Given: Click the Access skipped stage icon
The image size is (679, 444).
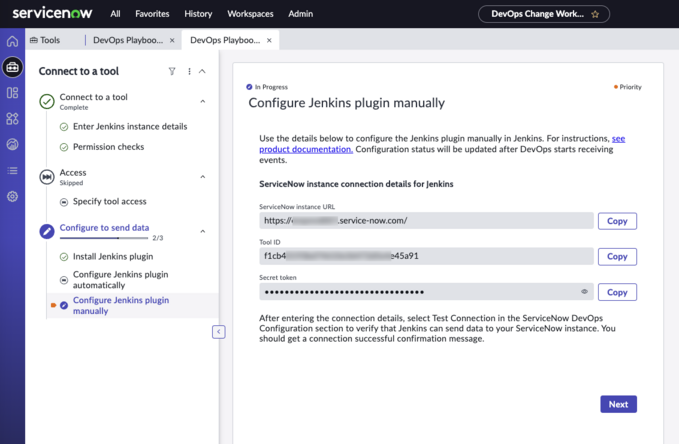Looking at the screenshot, I should point(47,177).
